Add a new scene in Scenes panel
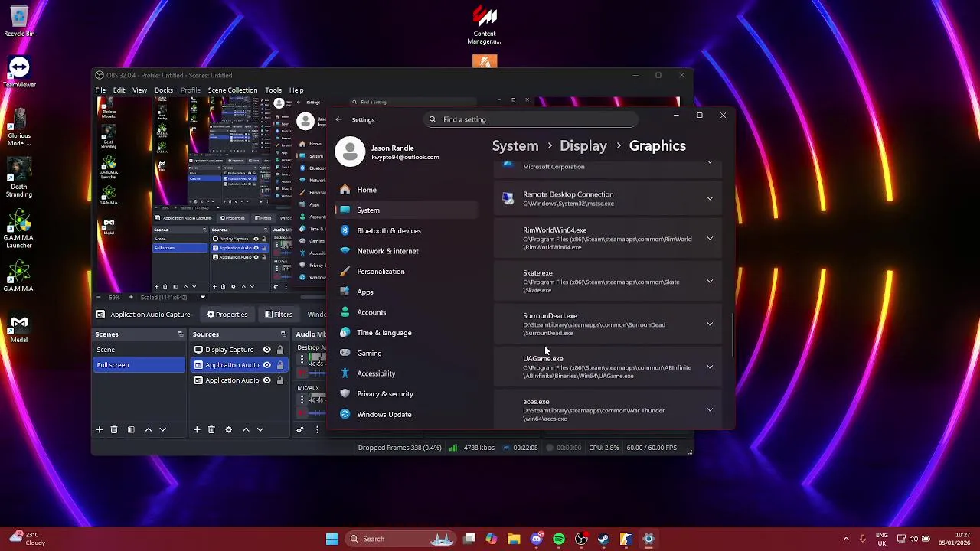 pyautogui.click(x=100, y=429)
